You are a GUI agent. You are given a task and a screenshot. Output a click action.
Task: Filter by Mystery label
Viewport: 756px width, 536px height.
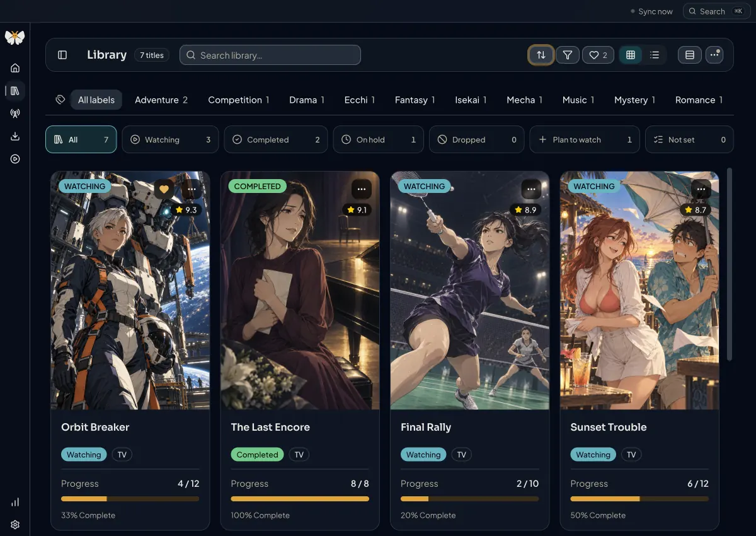tap(635, 100)
